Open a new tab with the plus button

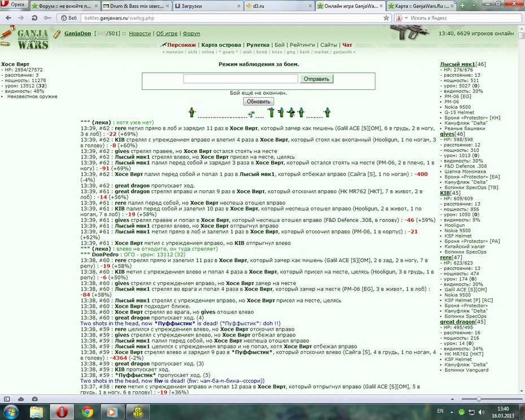point(462,5)
